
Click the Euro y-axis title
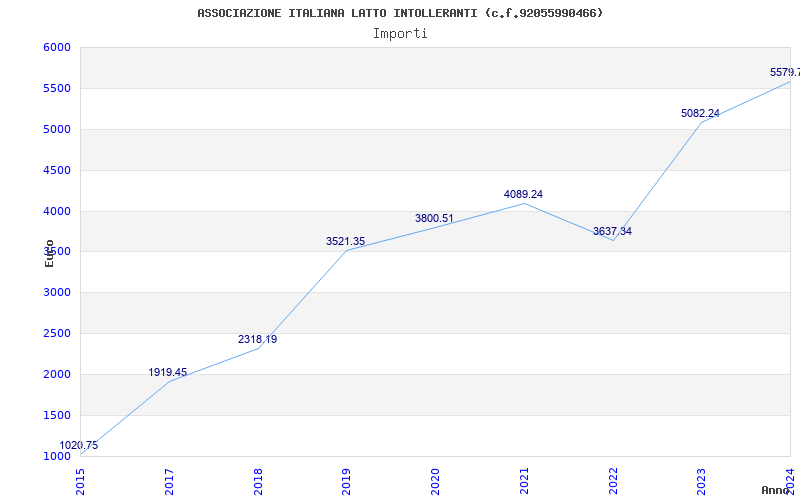tap(49, 253)
